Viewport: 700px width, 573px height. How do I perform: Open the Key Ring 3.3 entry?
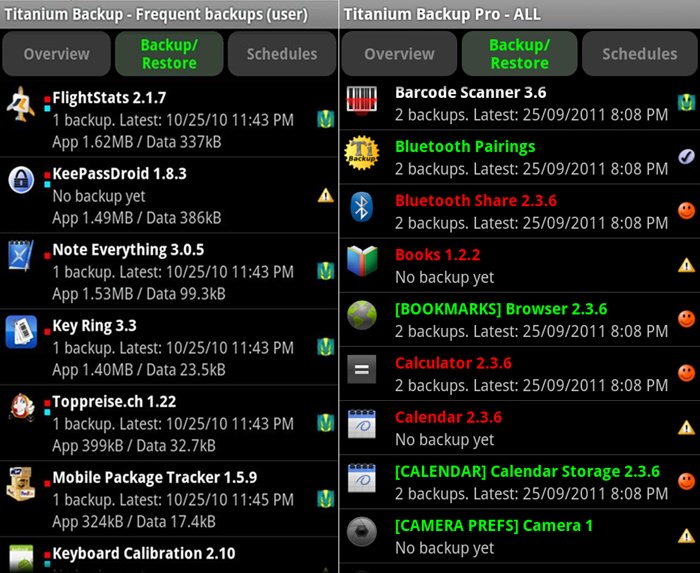[x=169, y=347]
